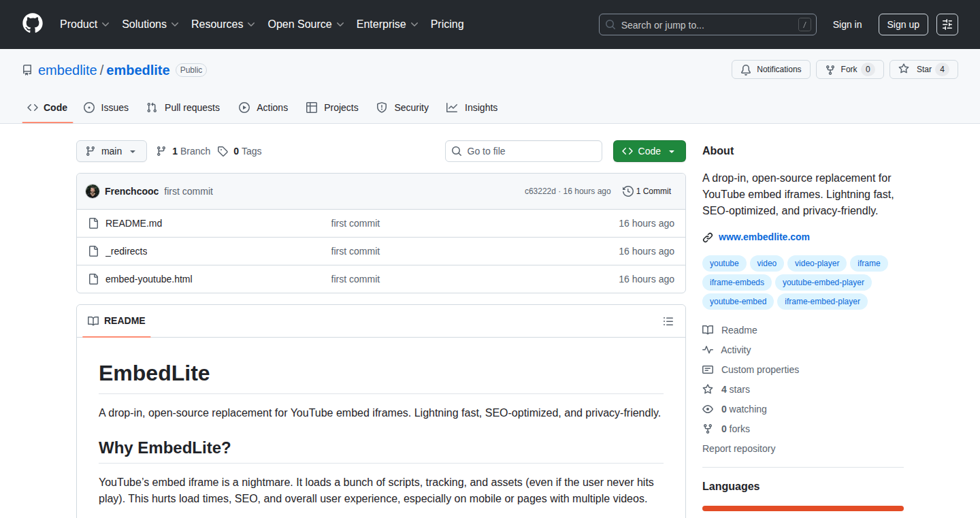The height and width of the screenshot is (518, 980).
Task: Click the youtube-embed topic tag
Action: pos(738,302)
